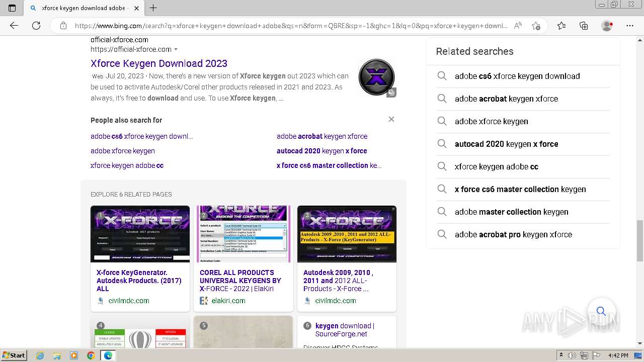This screenshot has height=362, width=644.
Task: Visit civilmdc.com under Autodesk 2009 card
Action: click(336, 301)
